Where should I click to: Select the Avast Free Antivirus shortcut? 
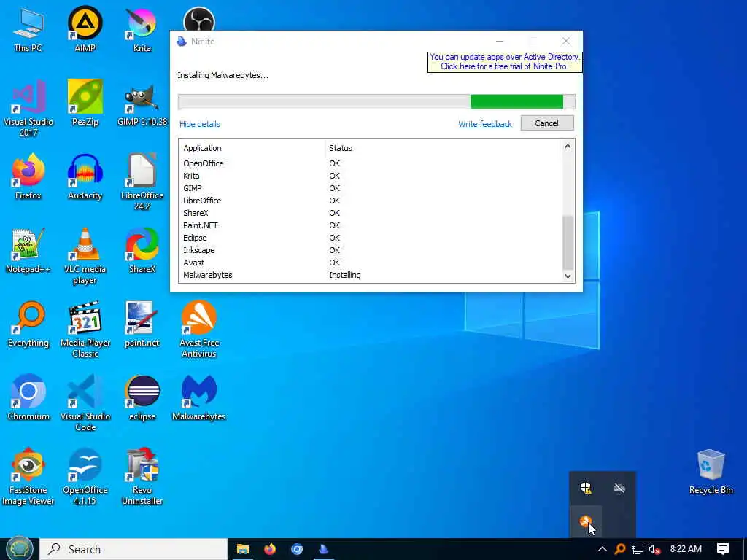(199, 330)
